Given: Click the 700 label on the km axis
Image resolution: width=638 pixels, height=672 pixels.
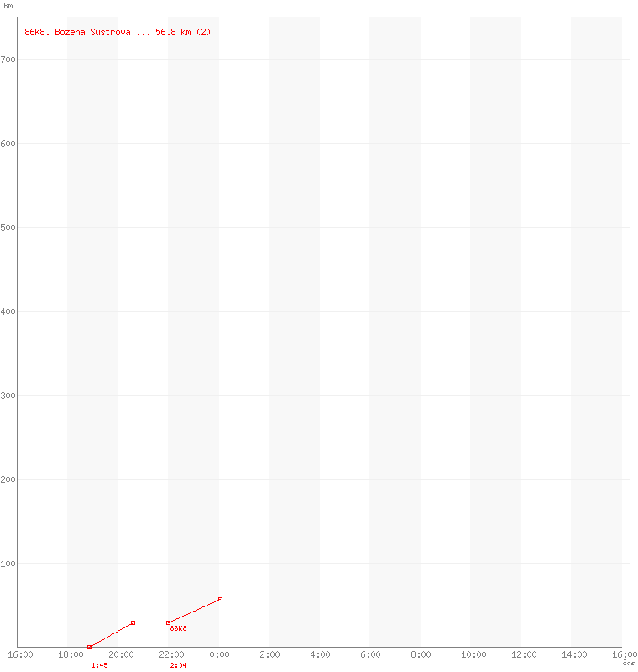Looking at the screenshot, I should tap(9, 59).
